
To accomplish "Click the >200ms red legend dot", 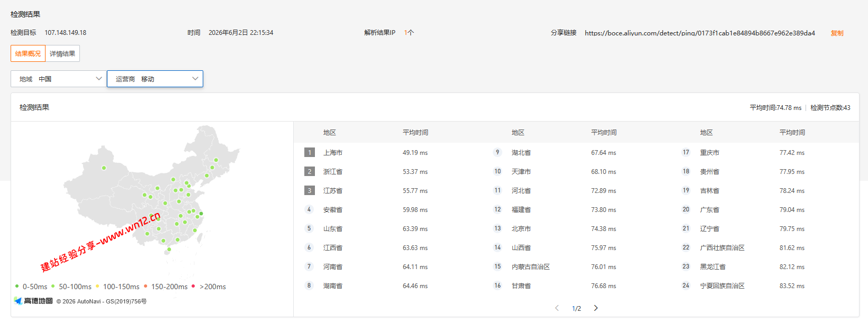I will coord(193,286).
